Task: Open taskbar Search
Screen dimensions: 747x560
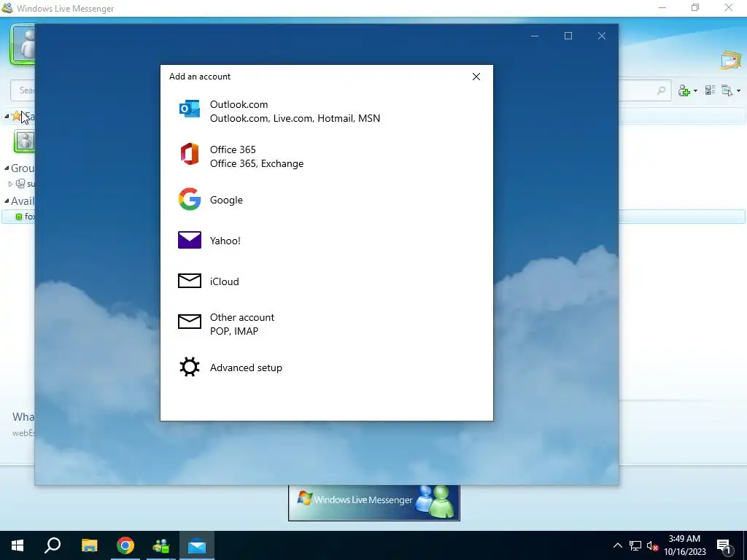Action: coord(53,545)
